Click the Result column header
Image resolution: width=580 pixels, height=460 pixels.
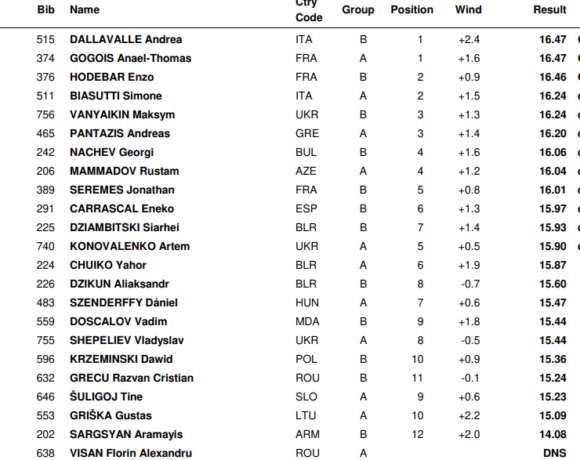coord(549,10)
